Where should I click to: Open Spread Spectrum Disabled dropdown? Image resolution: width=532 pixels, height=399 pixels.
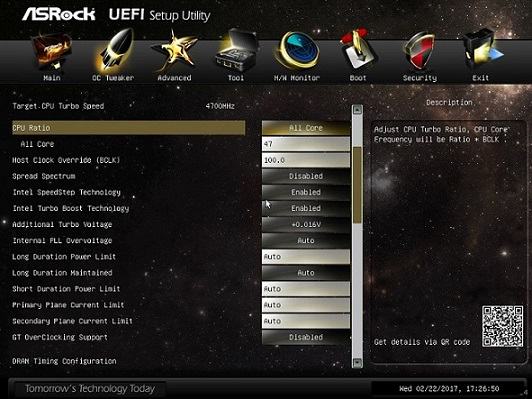306,176
